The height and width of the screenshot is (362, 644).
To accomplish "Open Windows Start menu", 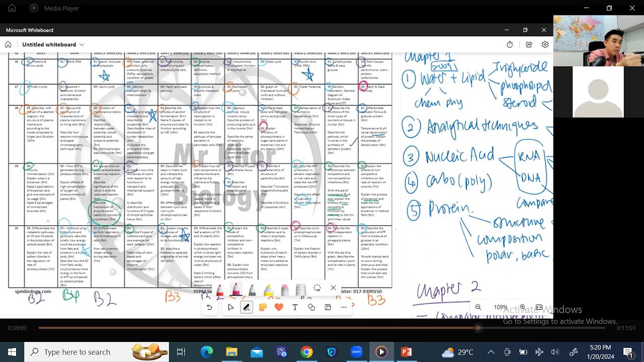I will (12, 352).
